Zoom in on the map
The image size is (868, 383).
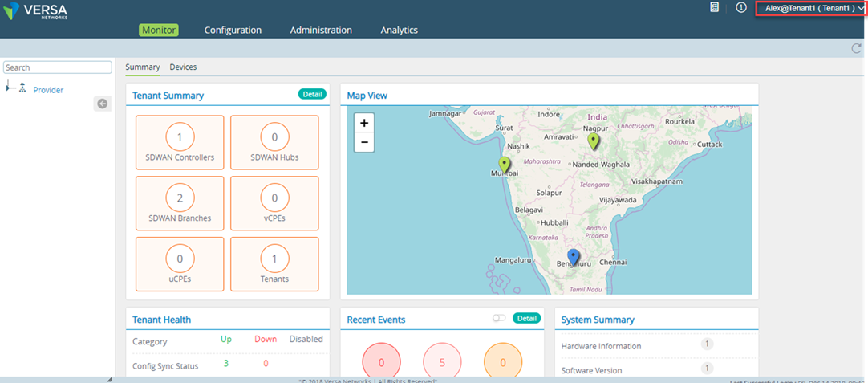click(x=363, y=124)
